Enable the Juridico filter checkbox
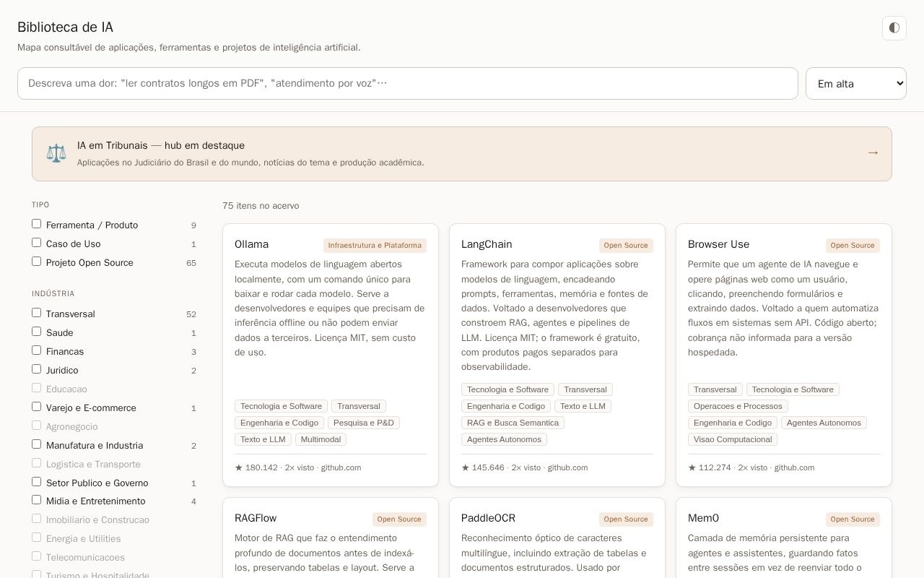Viewport: 924px width, 578px height. (x=36, y=369)
